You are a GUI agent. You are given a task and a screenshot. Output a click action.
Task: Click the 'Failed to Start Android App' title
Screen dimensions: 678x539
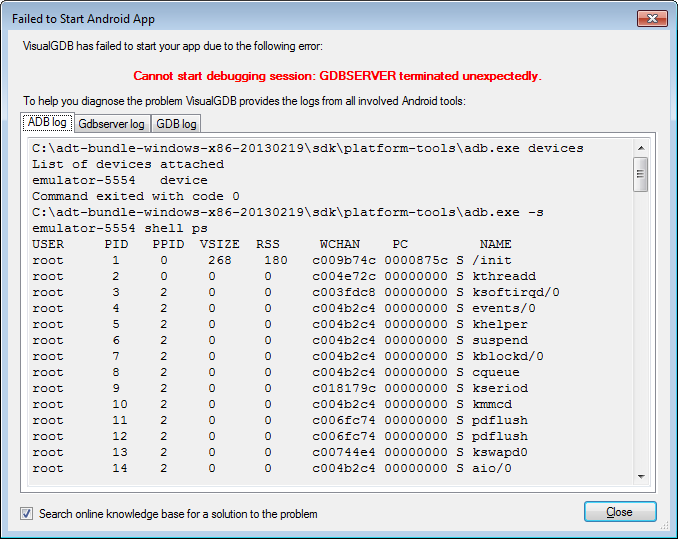(83, 19)
